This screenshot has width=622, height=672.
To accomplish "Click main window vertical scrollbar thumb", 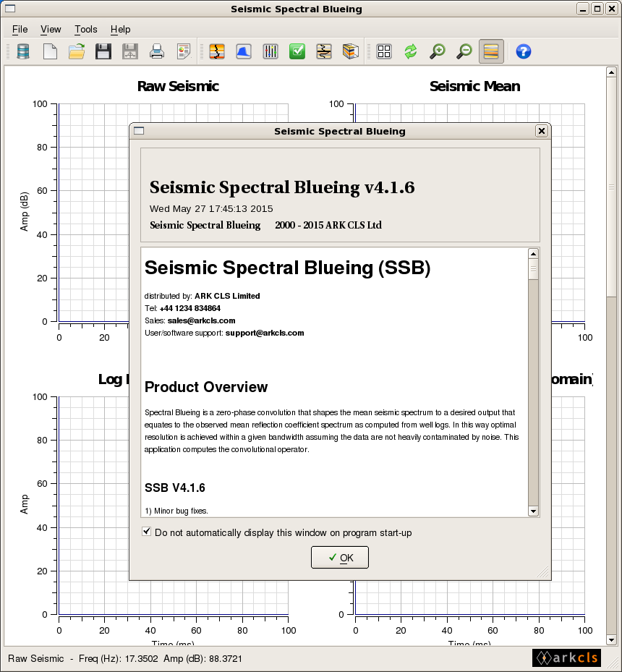I will 611,187.
